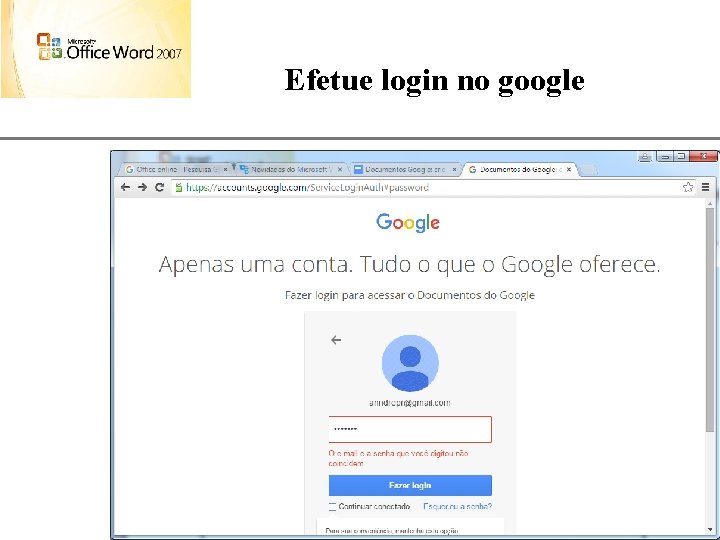Click the Google logo
Screen dimensions: 720x540
(408, 223)
